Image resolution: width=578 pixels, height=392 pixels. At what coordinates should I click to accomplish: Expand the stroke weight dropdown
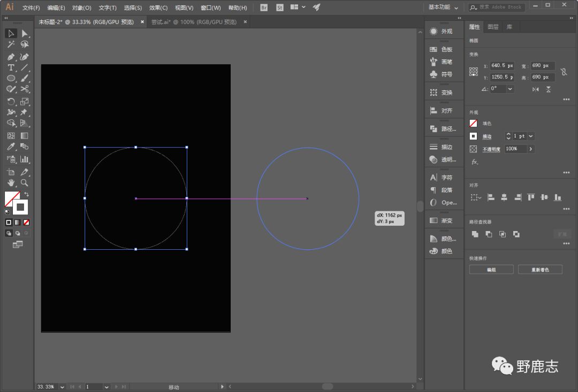click(531, 136)
